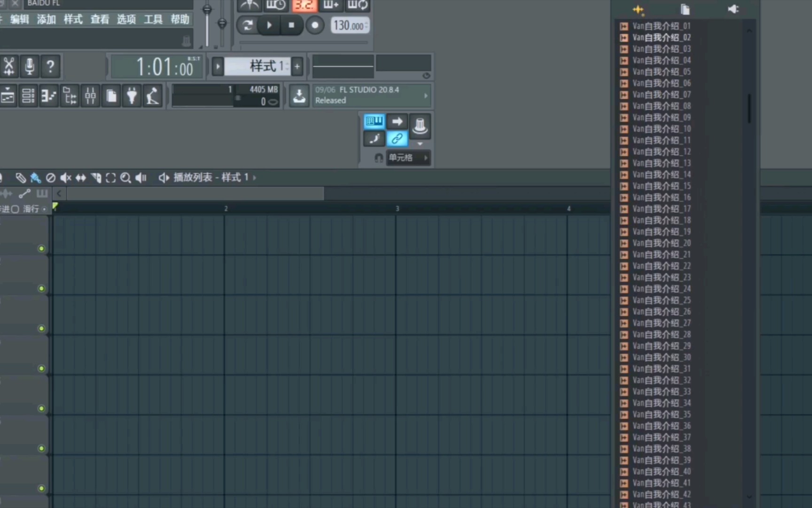Image resolution: width=812 pixels, height=508 pixels.
Task: Stop playback with the stop button
Action: [x=291, y=25]
